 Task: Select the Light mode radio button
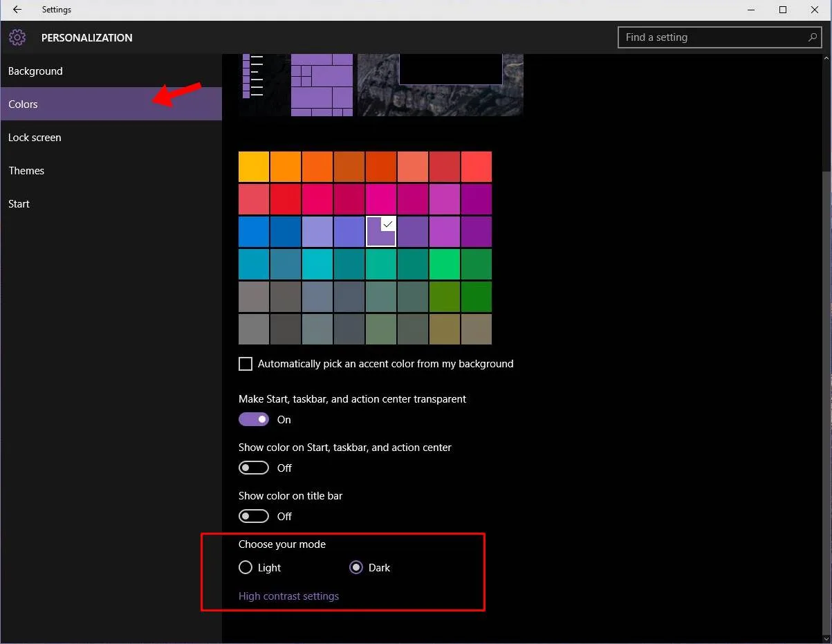click(246, 567)
